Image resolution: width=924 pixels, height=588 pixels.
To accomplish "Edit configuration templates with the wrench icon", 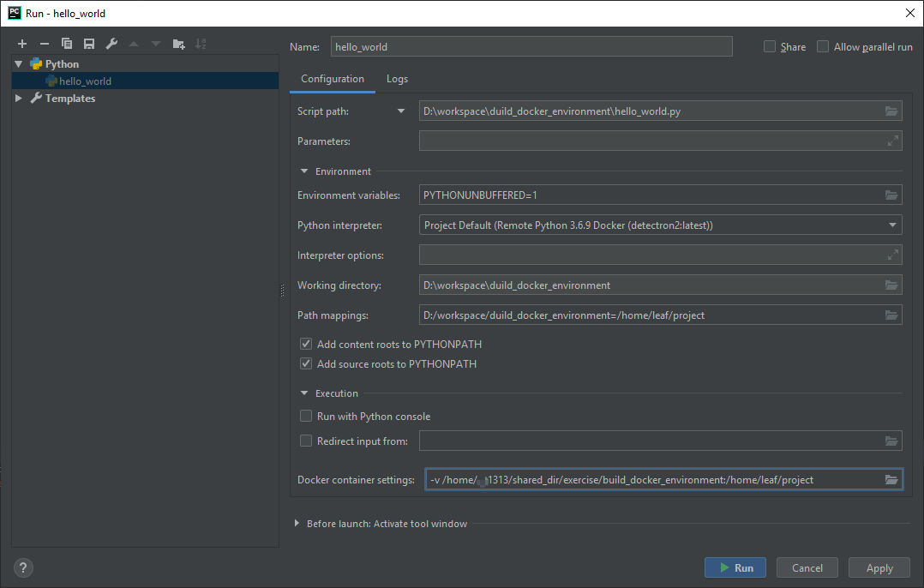I will click(x=111, y=44).
